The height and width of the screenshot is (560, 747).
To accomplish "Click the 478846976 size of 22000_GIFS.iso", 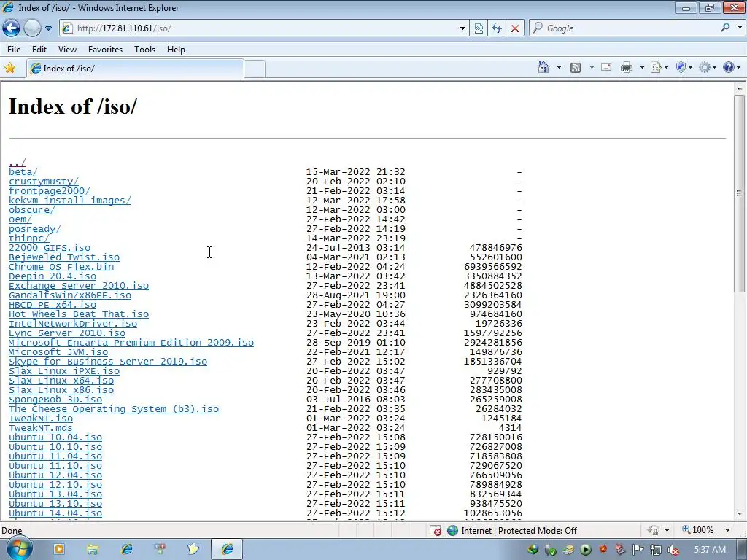I will (495, 248).
